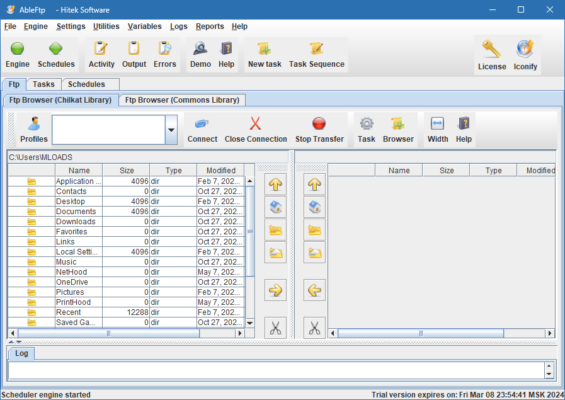Click the local path field C:\Users\MLOADS

pos(148,157)
